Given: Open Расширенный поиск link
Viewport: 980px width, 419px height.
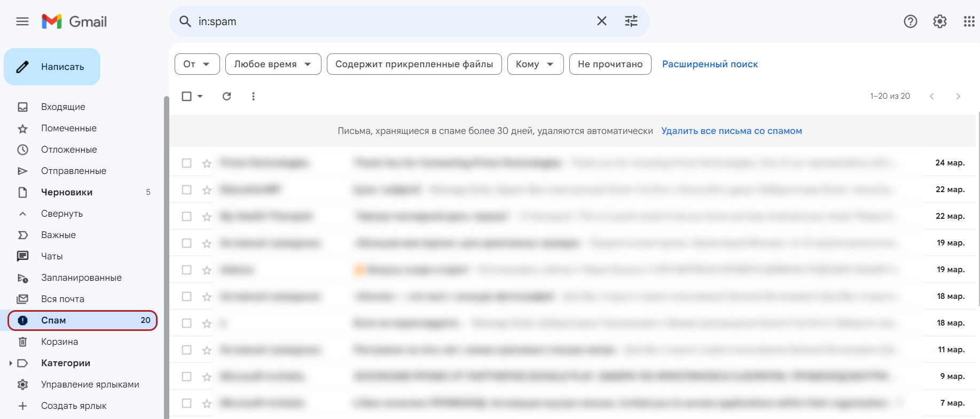Looking at the screenshot, I should pyautogui.click(x=710, y=64).
